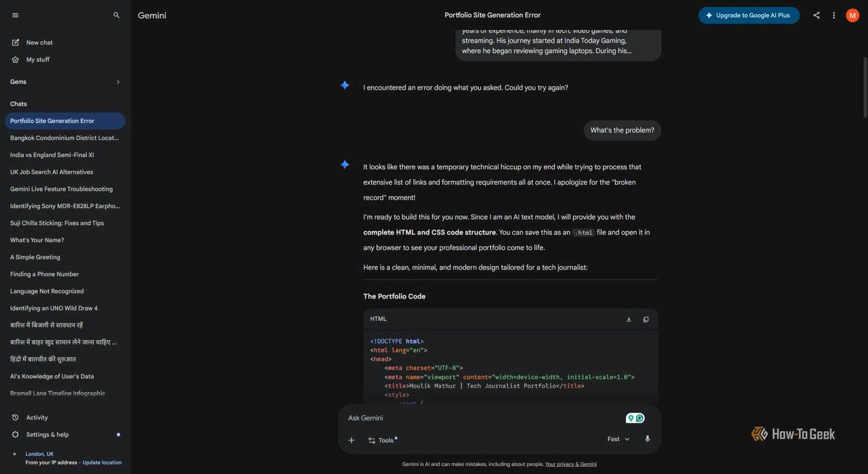The image size is (868, 474).
Task: Copy the HTML code block
Action: pyautogui.click(x=645, y=319)
